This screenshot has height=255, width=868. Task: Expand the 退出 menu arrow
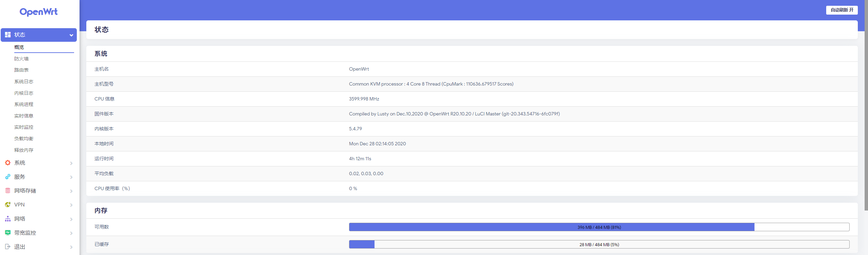[x=71, y=247]
